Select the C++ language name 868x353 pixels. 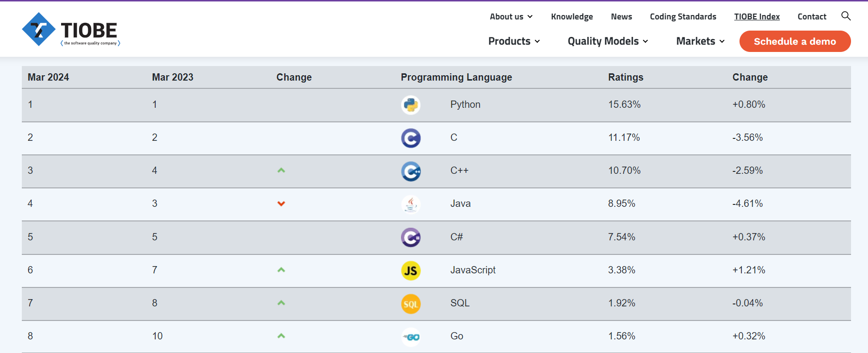pos(459,170)
